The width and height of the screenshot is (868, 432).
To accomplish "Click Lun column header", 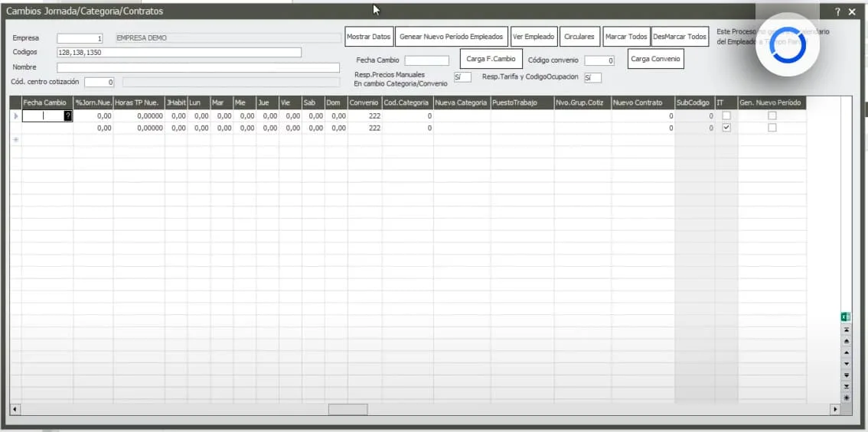I will [199, 102].
